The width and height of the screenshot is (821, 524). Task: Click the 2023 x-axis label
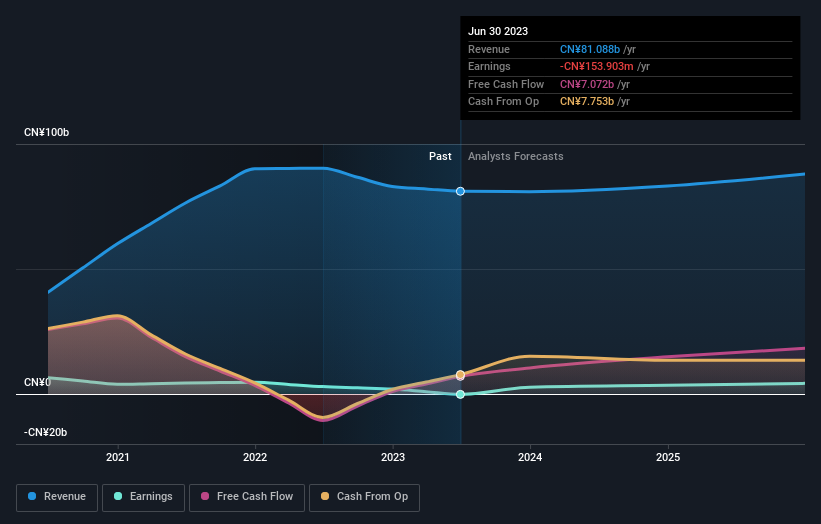pos(393,458)
